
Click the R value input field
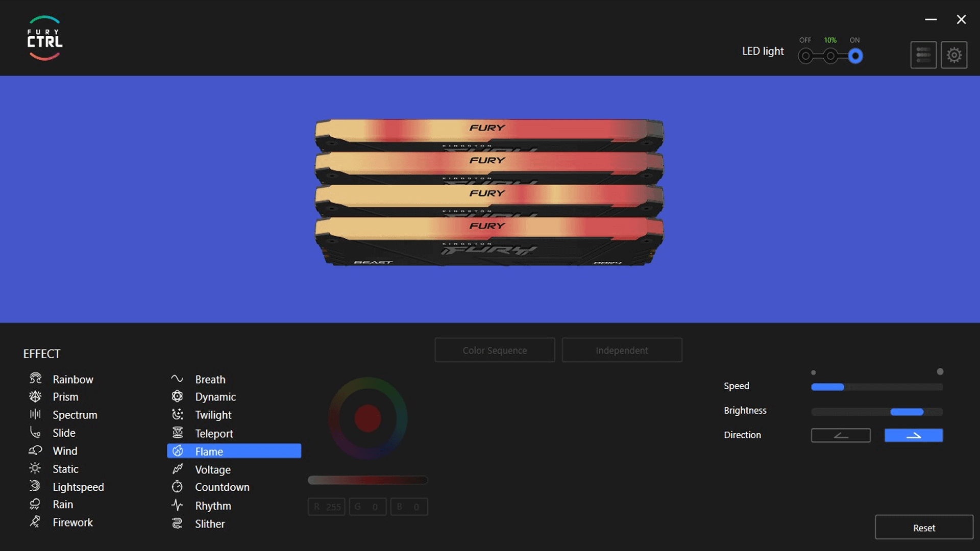pos(326,507)
